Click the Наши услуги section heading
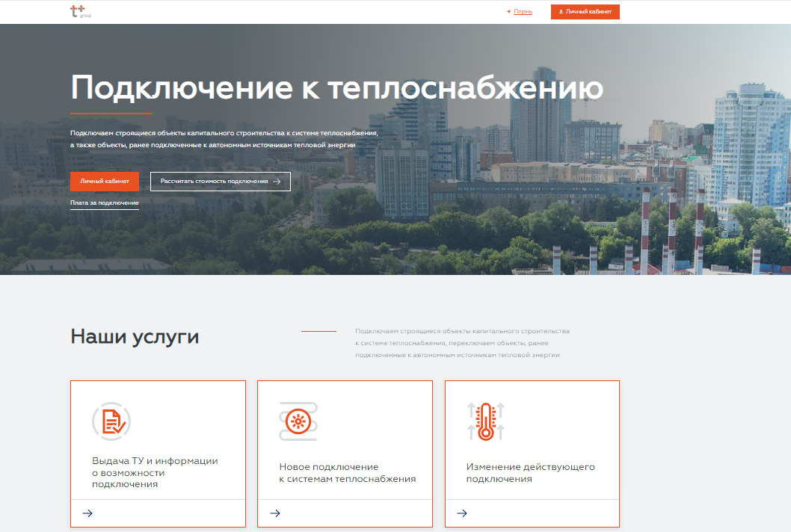The image size is (791, 532). tap(135, 336)
